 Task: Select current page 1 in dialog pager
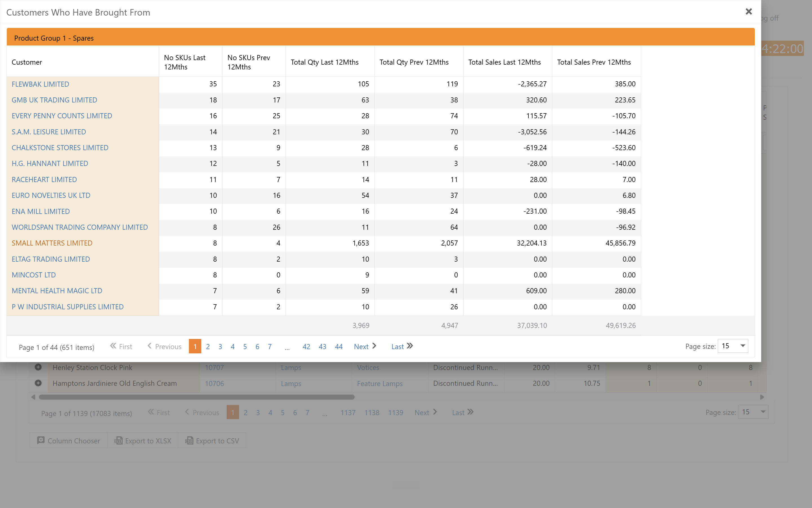(x=195, y=346)
